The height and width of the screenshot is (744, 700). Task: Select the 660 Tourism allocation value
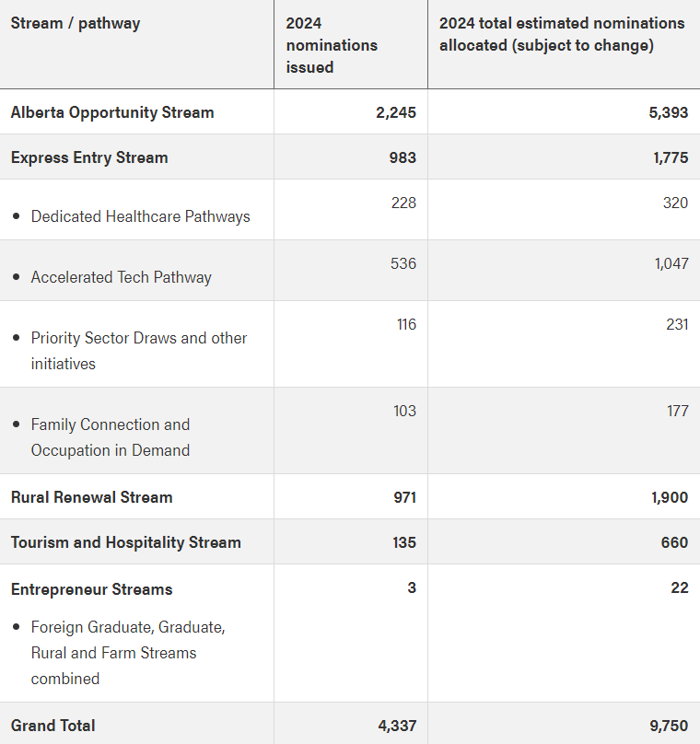tap(674, 542)
